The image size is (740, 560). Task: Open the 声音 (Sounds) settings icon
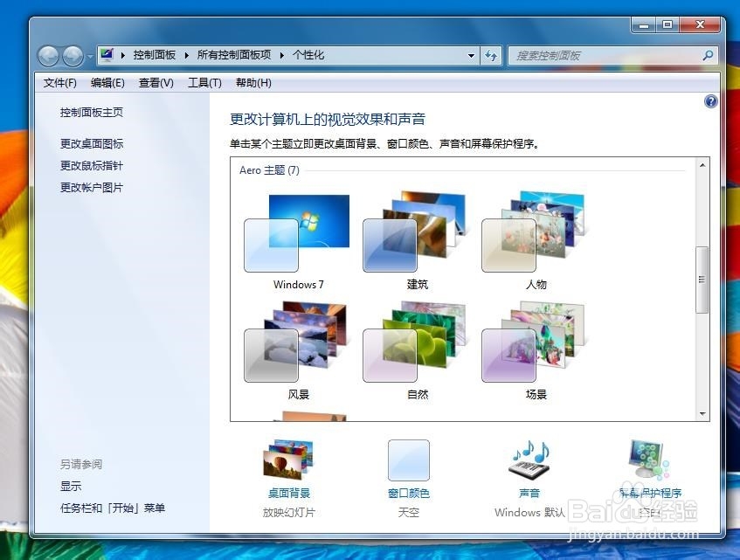coord(528,459)
